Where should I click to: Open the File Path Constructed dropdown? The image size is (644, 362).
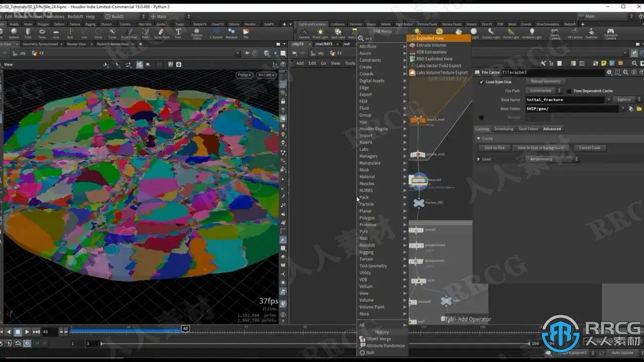pyautogui.click(x=544, y=90)
